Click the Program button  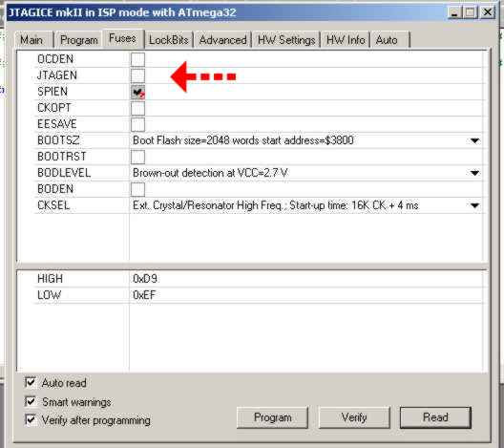point(273,417)
